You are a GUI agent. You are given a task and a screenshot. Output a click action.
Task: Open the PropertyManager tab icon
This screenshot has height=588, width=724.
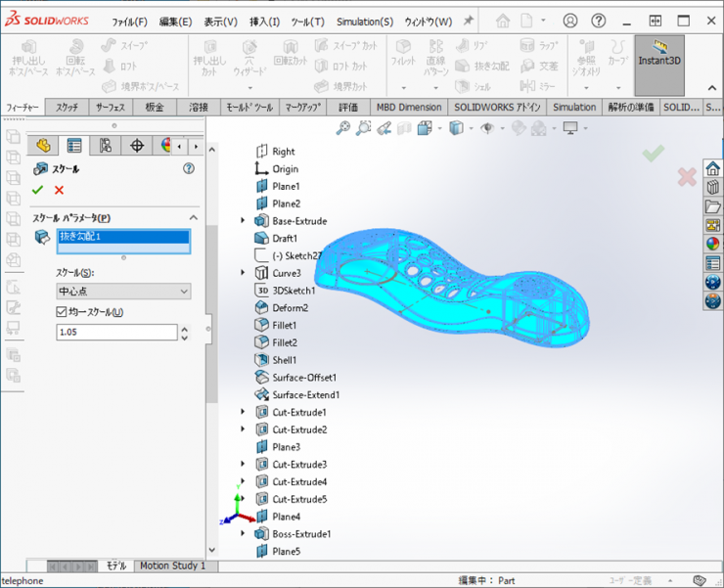coord(74,146)
